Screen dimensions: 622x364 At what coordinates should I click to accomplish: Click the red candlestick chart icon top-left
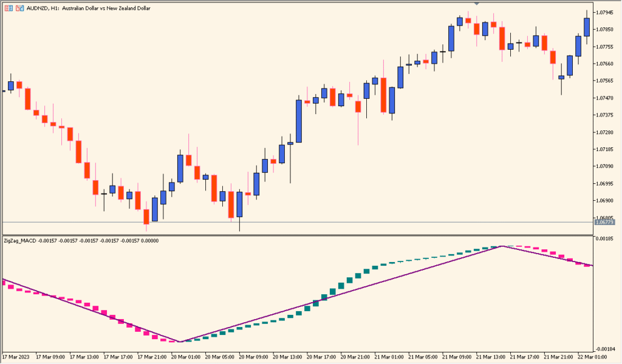19,8
